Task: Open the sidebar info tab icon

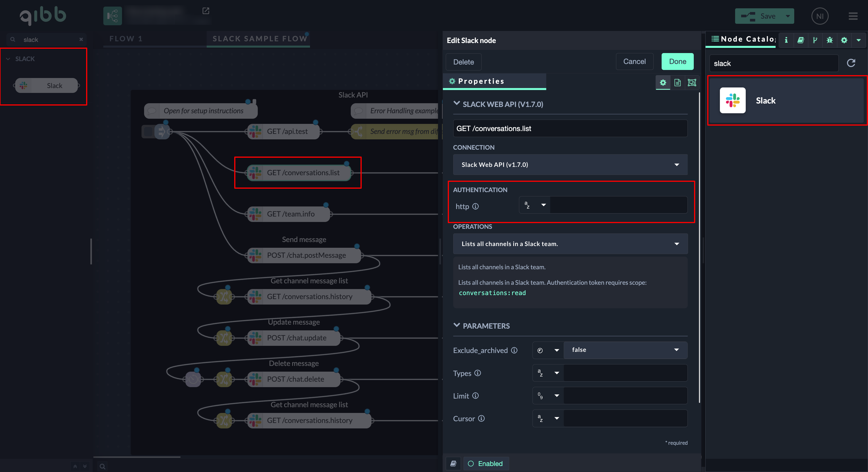Action: [x=786, y=40]
